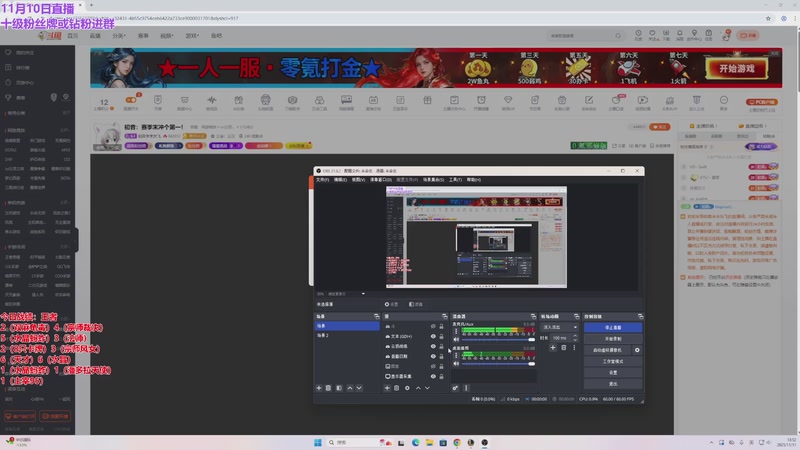This screenshot has height=450, width=800.
Task: Open the 工具(T) menu in OBS
Action: 456,180
